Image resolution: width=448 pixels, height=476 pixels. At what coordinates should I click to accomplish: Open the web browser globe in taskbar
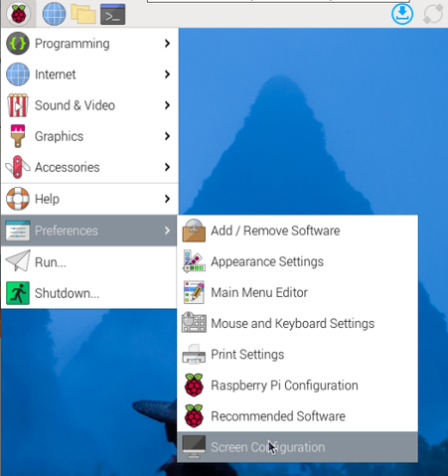click(x=54, y=14)
